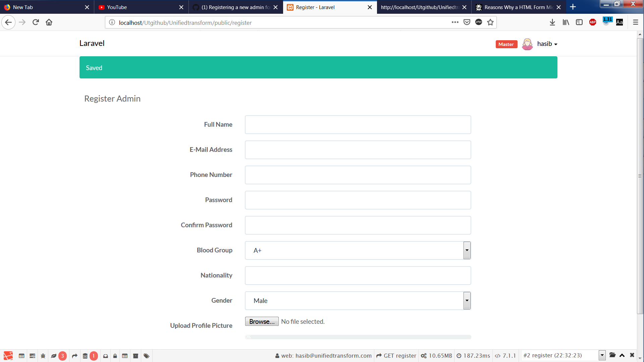The height and width of the screenshot is (362, 644).
Task: Open the leaf views panel showing badge 3
Action: coord(56,356)
